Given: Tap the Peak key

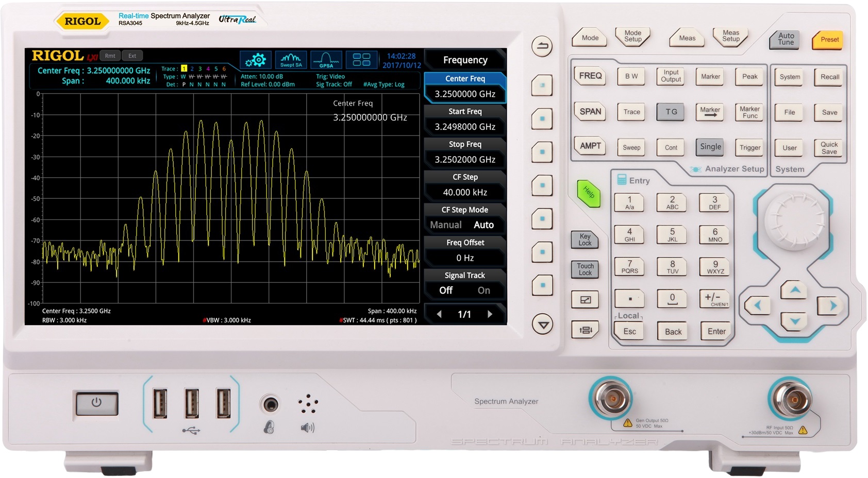Looking at the screenshot, I should click(749, 77).
